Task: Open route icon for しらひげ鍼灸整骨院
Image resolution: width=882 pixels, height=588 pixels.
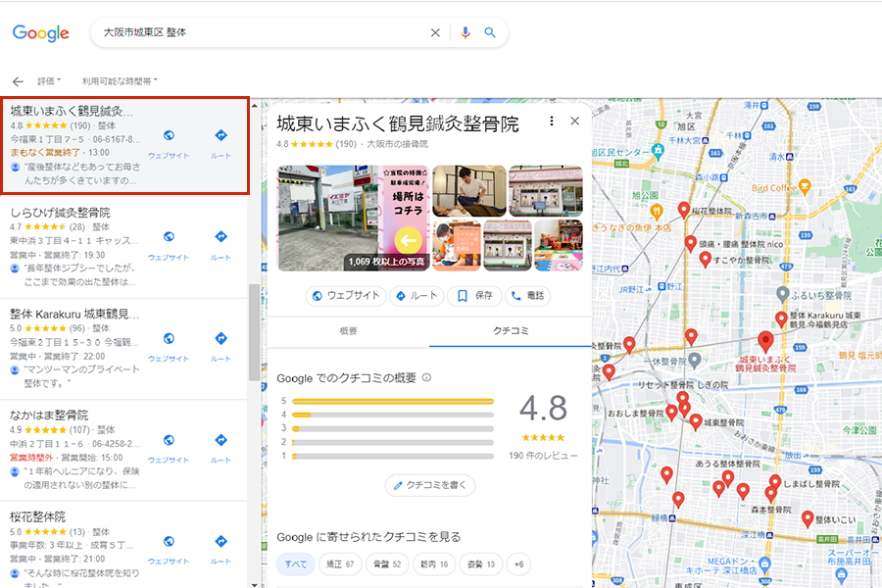Action: coord(220,237)
